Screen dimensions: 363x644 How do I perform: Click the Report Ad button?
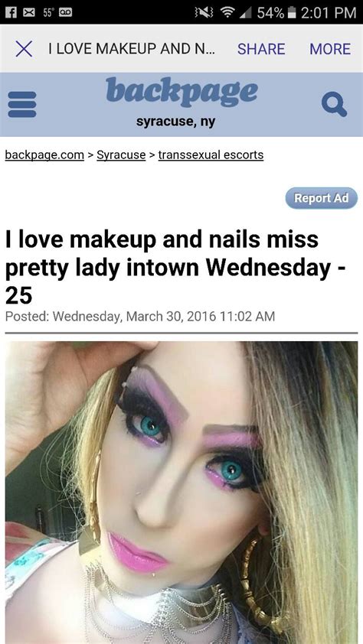pyautogui.click(x=321, y=198)
